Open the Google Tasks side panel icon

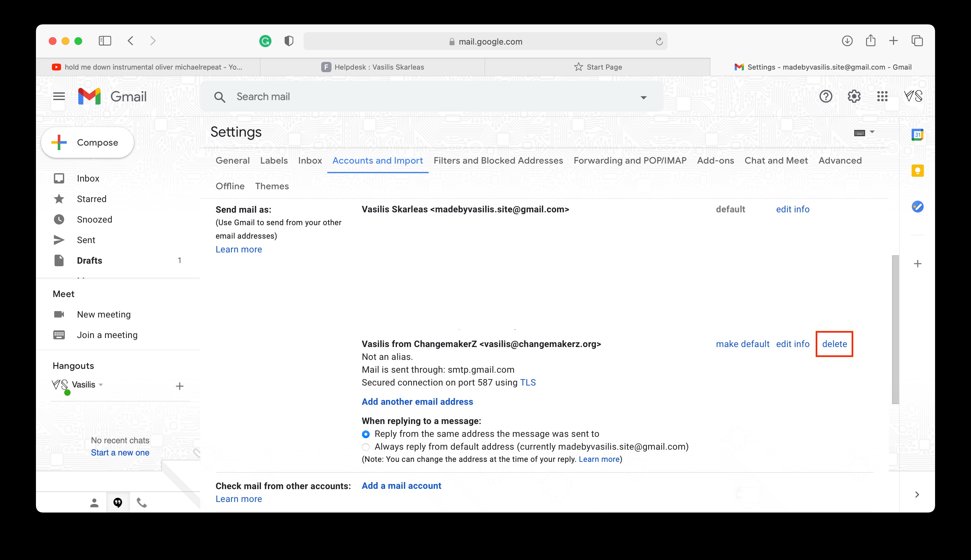click(x=917, y=207)
